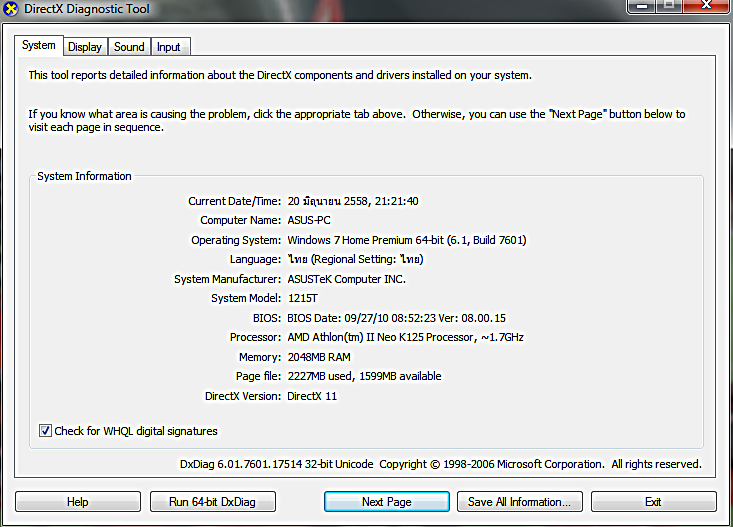This screenshot has height=527, width=733.
Task: Click the System Information group label
Action: (84, 176)
